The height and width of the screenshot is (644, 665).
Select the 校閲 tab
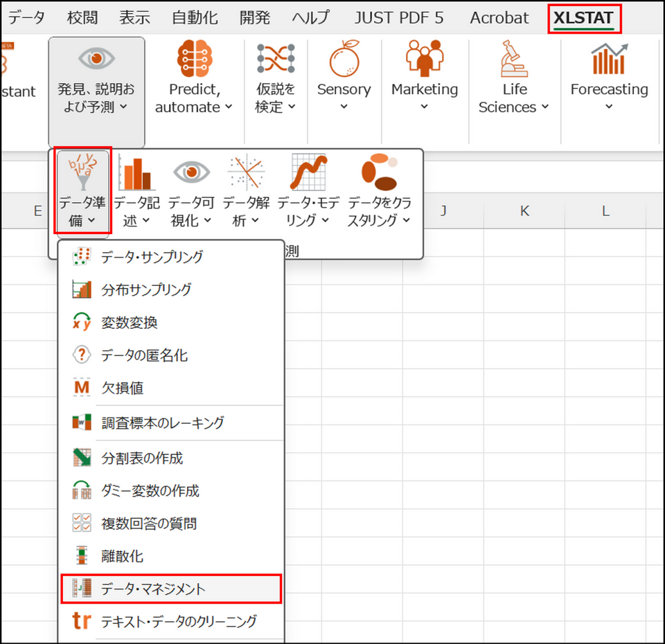pos(82,18)
